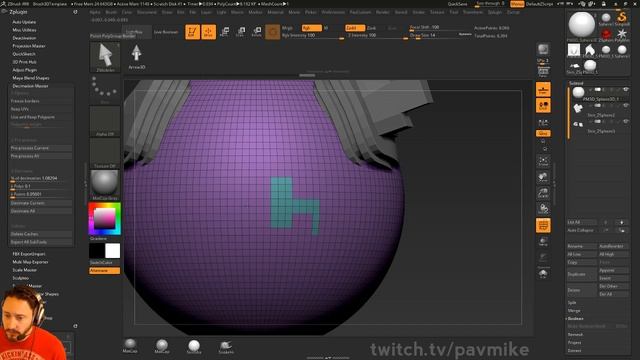The height and width of the screenshot is (360, 640).
Task: Open the ZModeler brush thumbnail
Action: pos(105,57)
